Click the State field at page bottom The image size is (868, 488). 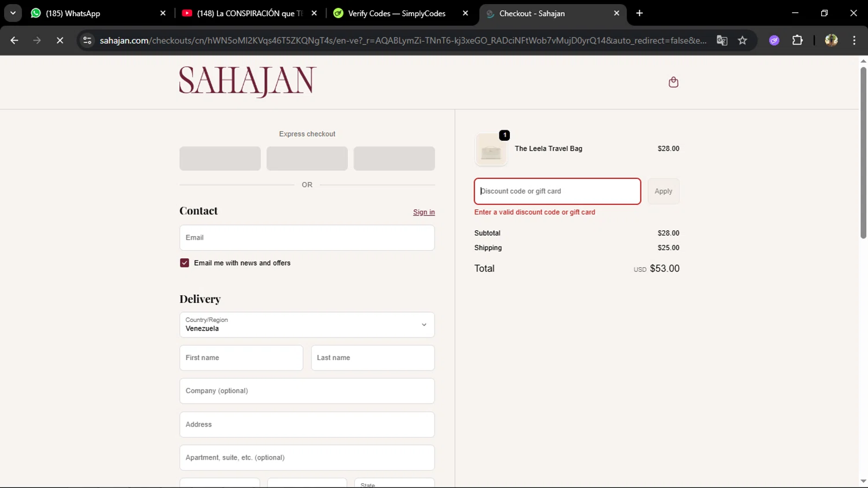tap(394, 483)
